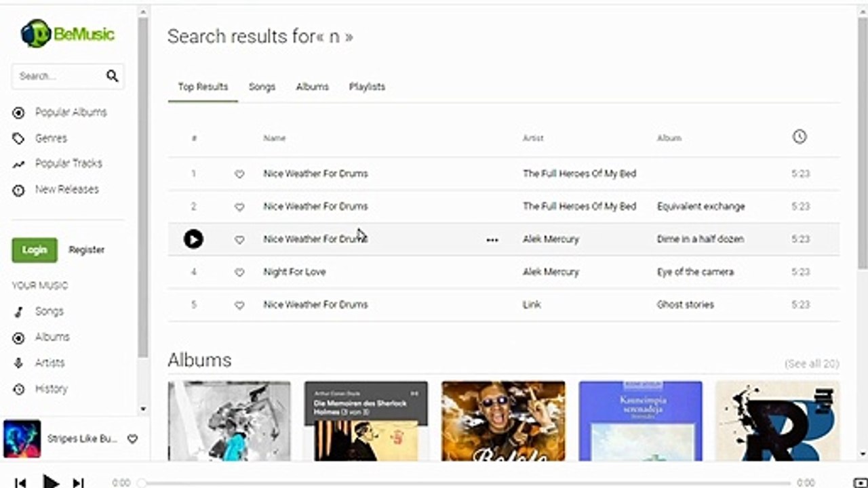868x488 pixels.
Task: Click the green Login button
Action: (35, 250)
